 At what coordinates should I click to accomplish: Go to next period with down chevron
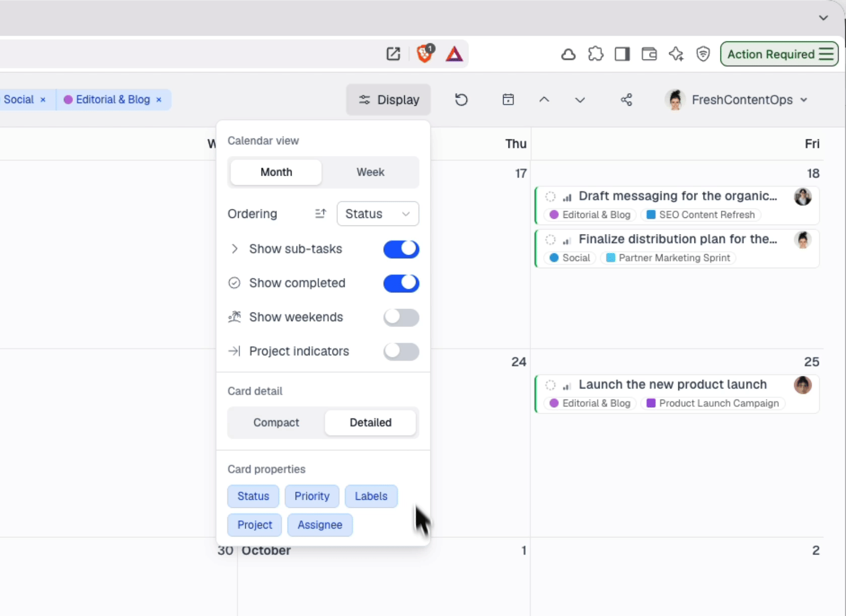coord(580,100)
